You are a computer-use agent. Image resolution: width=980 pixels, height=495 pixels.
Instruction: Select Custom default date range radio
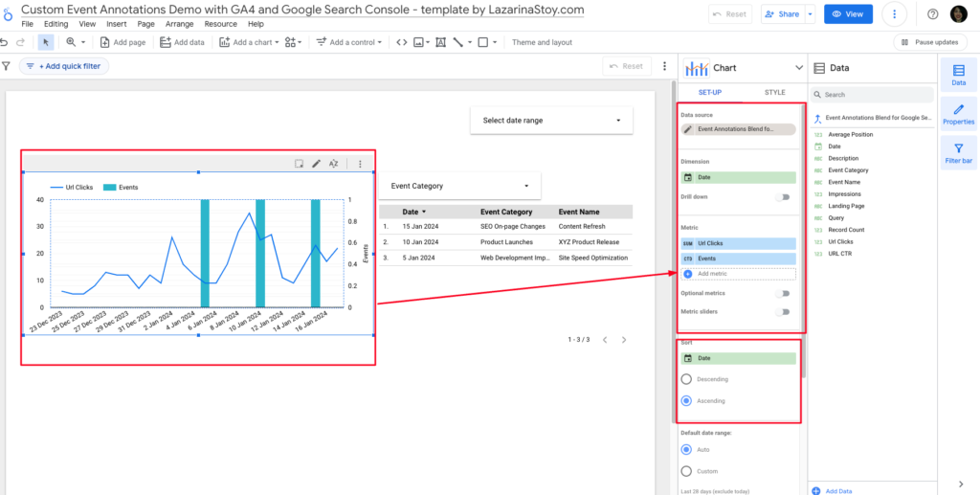pyautogui.click(x=686, y=471)
